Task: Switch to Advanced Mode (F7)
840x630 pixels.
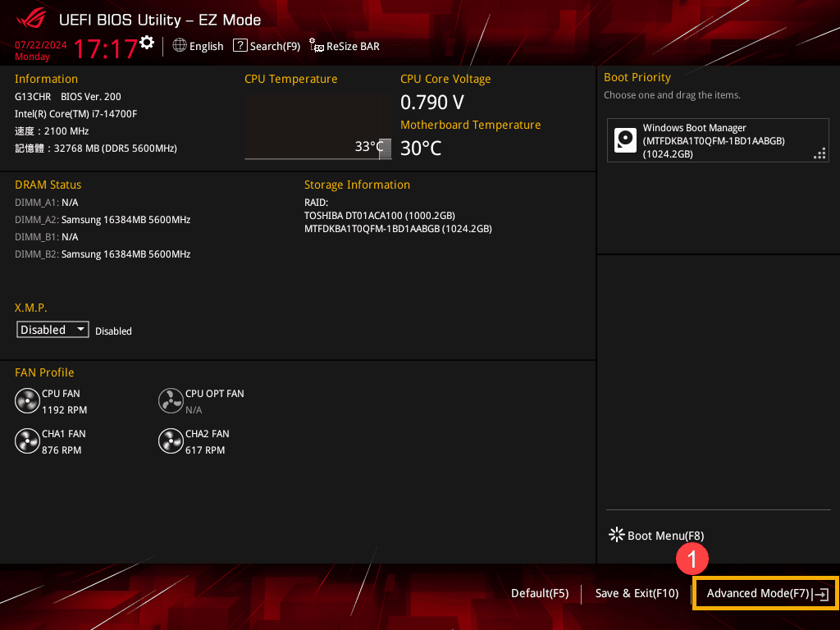Action: 765,593
